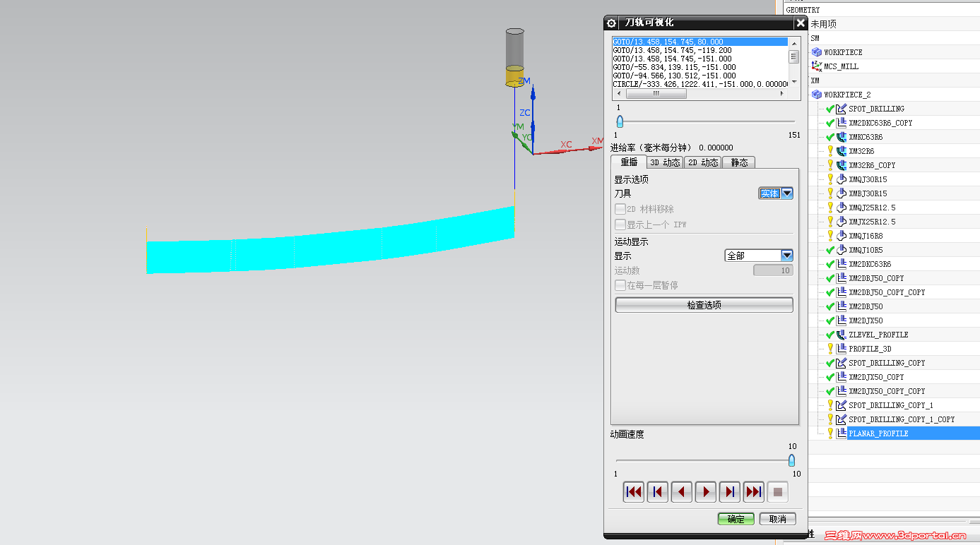Screen dimensions: 980x545
Task: Select the XMKC63R6 tool icon
Action: pyautogui.click(x=839, y=136)
